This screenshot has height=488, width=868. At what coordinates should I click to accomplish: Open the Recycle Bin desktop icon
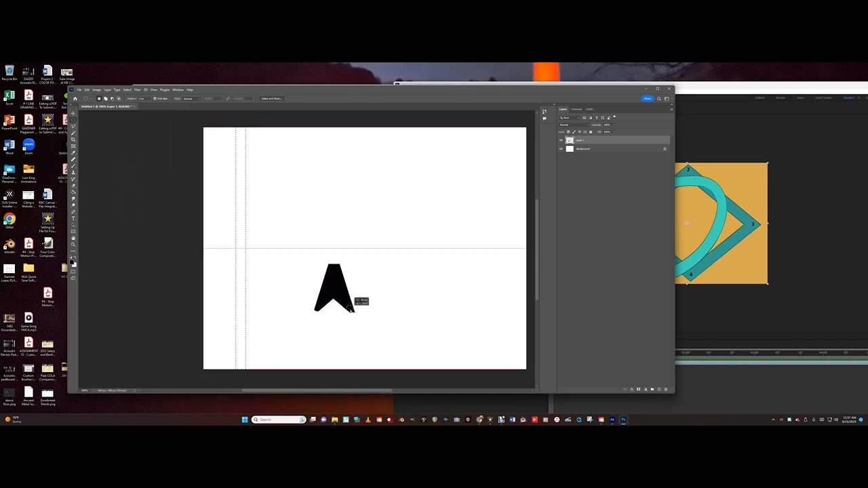pyautogui.click(x=9, y=73)
